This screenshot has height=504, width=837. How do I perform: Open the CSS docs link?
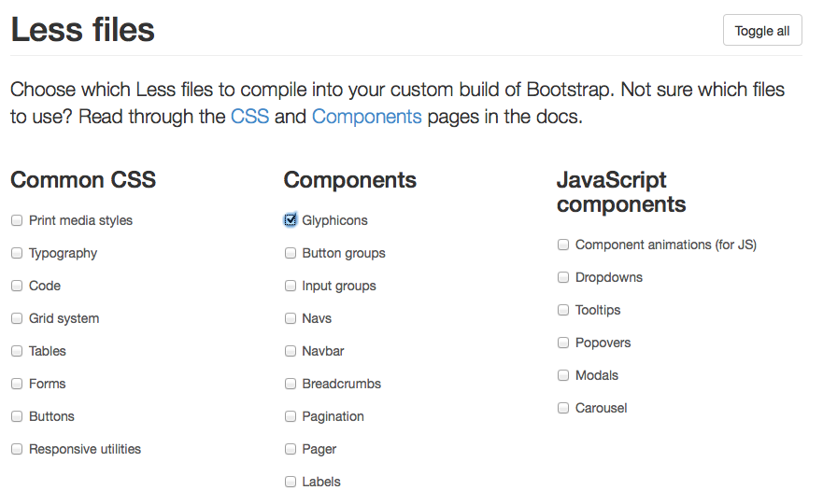[x=249, y=117]
